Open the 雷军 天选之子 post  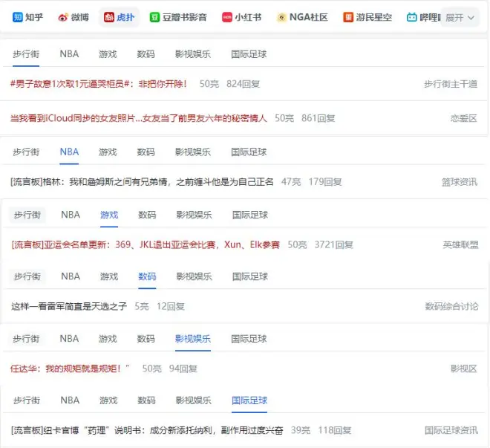tap(69, 306)
